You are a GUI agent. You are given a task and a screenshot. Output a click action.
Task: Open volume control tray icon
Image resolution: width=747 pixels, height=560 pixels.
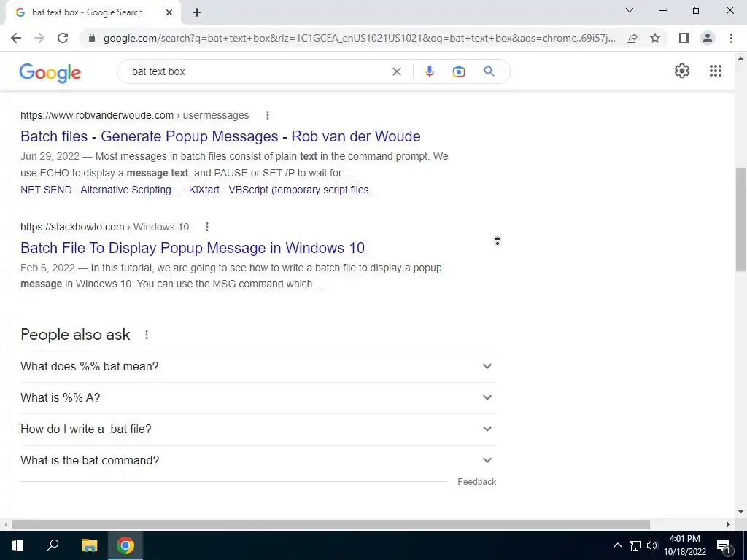(651, 545)
